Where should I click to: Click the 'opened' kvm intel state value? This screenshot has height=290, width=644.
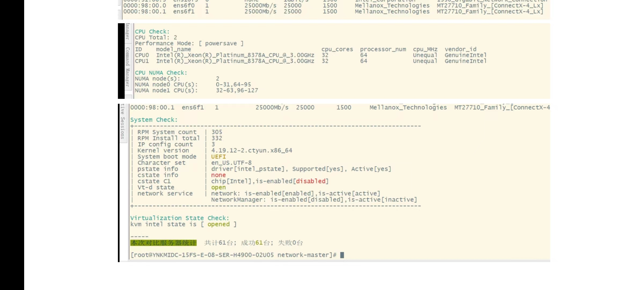click(218, 224)
